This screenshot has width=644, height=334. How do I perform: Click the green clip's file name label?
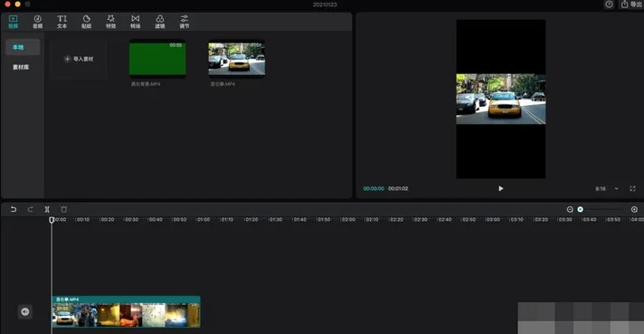tap(146, 84)
